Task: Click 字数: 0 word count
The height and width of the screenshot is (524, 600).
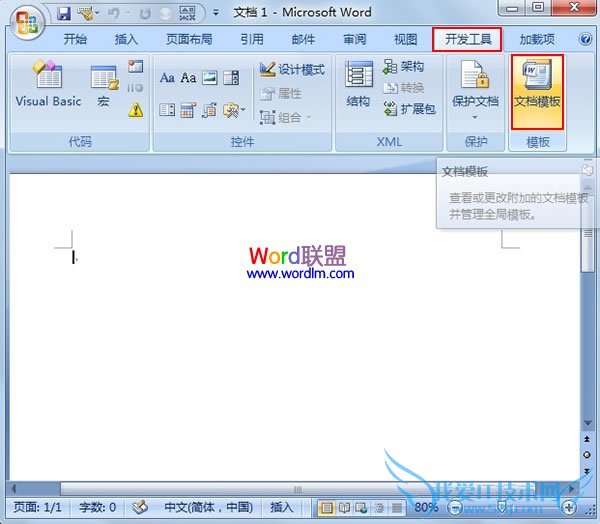Action: [97, 508]
